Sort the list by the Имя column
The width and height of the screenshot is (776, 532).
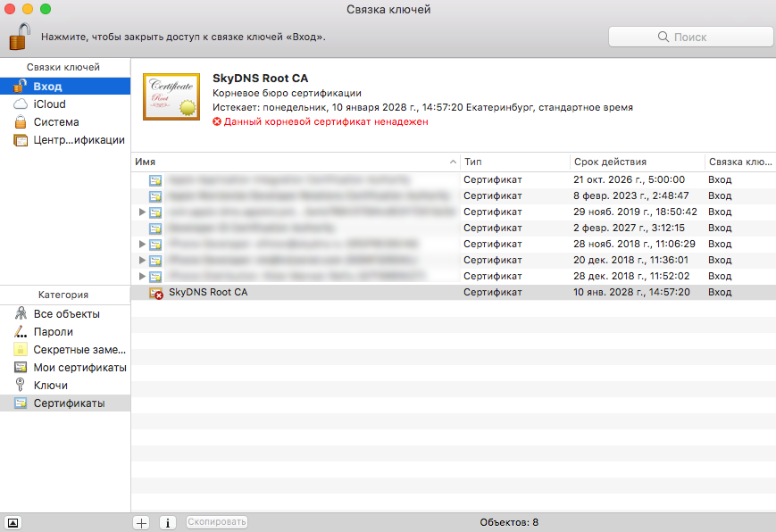[296, 162]
